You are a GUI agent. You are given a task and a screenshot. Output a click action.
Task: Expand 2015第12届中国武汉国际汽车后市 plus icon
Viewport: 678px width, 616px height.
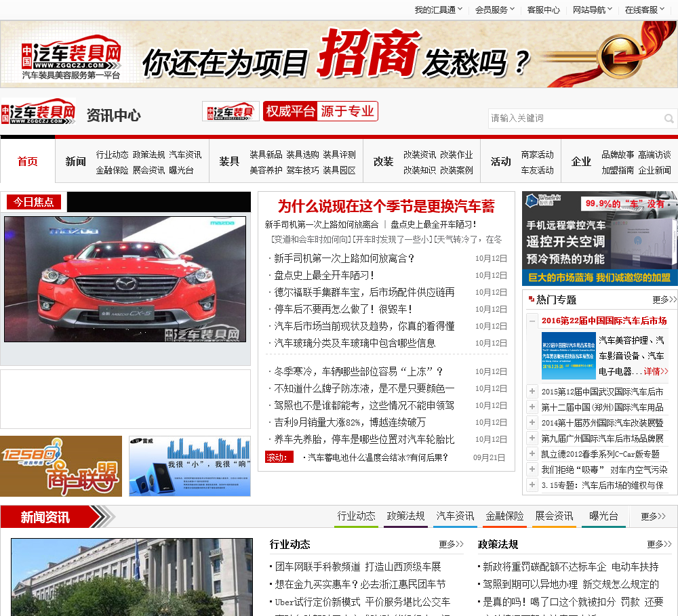click(532, 391)
